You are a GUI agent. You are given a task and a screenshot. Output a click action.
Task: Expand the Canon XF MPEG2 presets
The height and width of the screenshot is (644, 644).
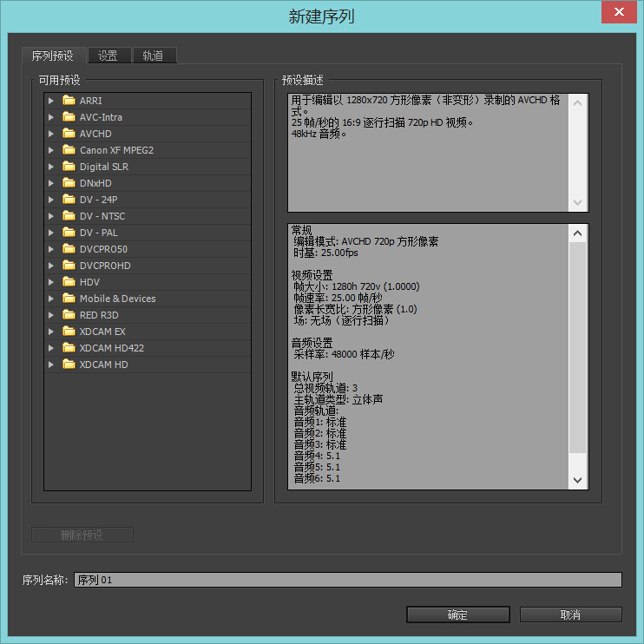click(x=51, y=150)
